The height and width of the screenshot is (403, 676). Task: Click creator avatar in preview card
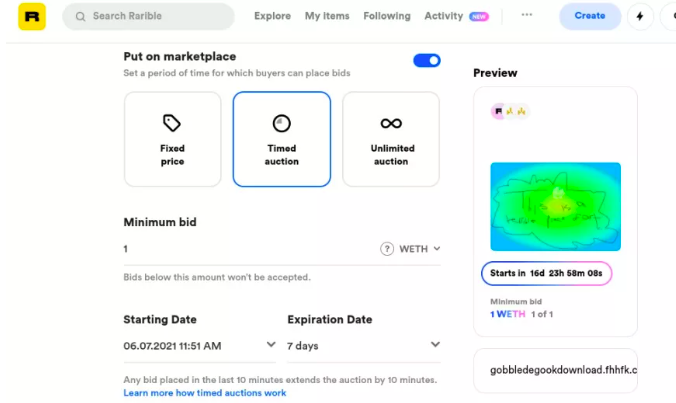click(x=498, y=111)
